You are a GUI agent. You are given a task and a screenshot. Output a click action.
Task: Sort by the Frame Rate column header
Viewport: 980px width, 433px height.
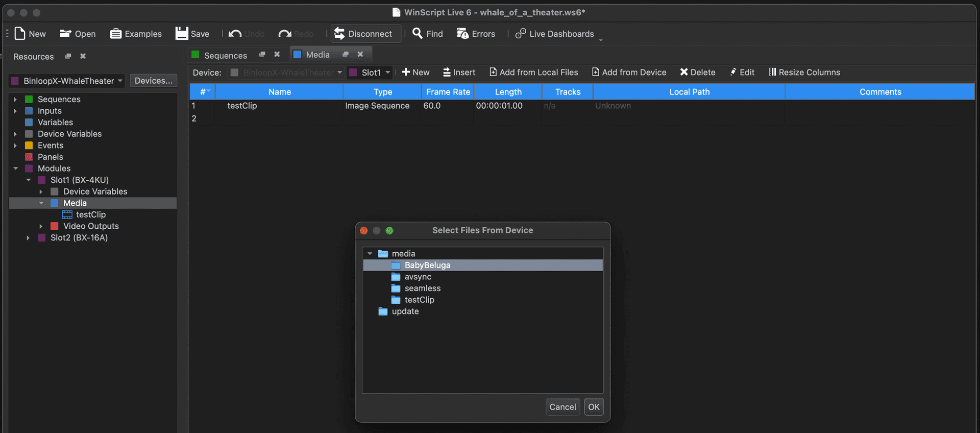tap(448, 92)
